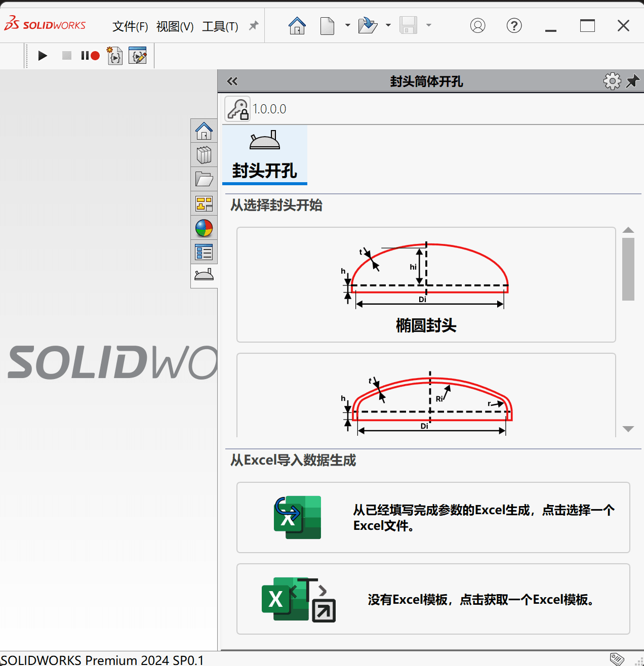This screenshot has width=644, height=666.
Task: Open the File Explorer sidebar folder tab
Action: point(204,179)
